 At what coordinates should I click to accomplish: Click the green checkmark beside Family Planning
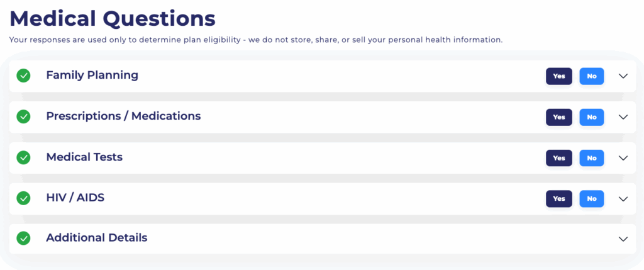tap(23, 76)
